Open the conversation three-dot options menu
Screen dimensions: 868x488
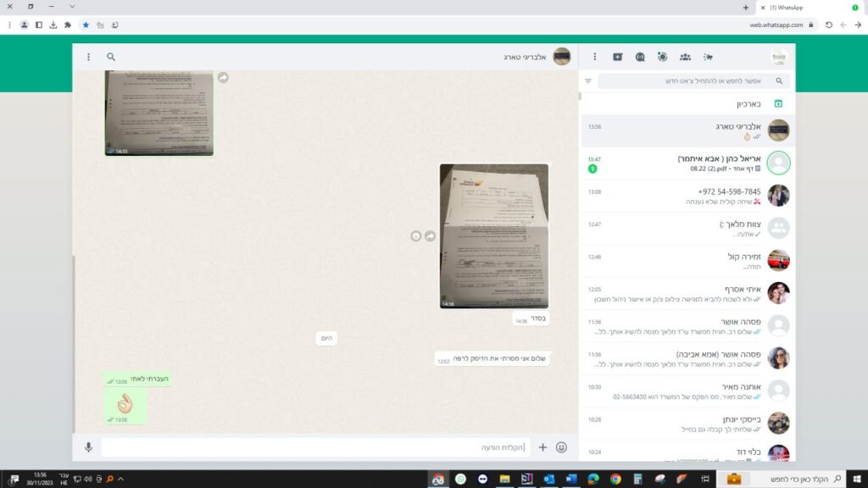point(88,57)
